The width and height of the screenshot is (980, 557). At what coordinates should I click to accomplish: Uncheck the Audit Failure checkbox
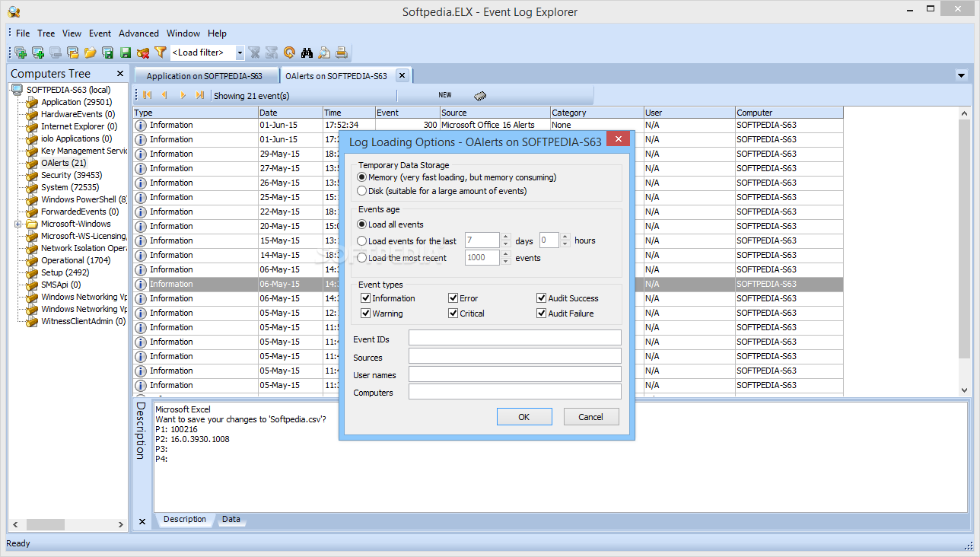click(x=542, y=314)
